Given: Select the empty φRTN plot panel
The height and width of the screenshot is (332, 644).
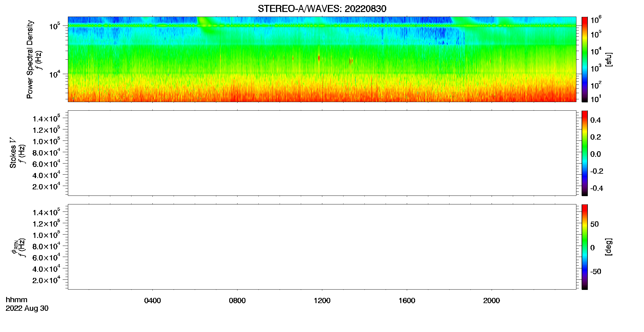Looking at the screenshot, I should pyautogui.click(x=322, y=247).
